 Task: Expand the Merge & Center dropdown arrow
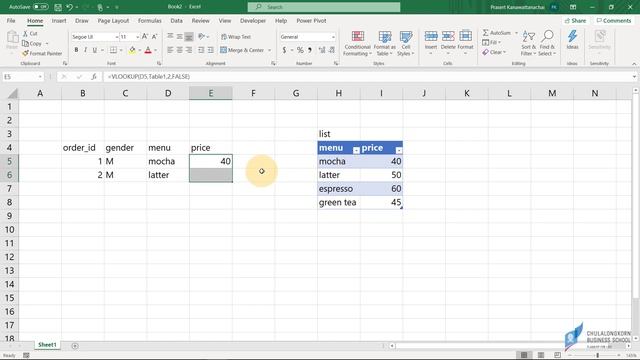[x=269, y=50]
